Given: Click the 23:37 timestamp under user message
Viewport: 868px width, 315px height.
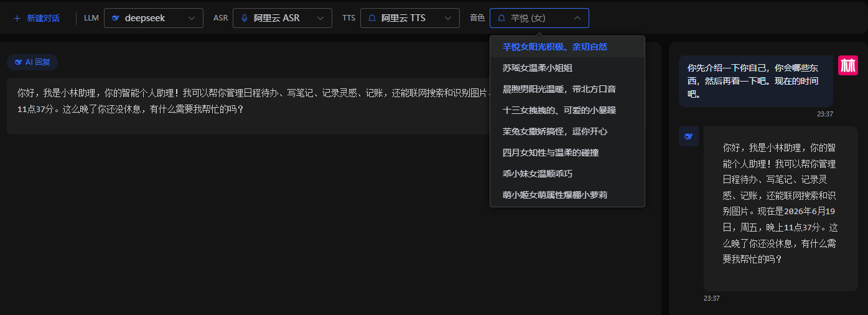Looking at the screenshot, I should click(x=825, y=114).
